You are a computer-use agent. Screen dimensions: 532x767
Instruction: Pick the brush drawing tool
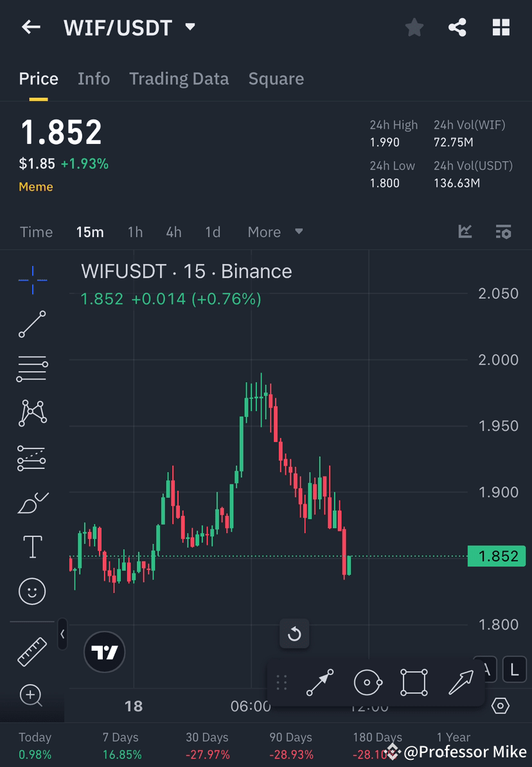pos(32,502)
